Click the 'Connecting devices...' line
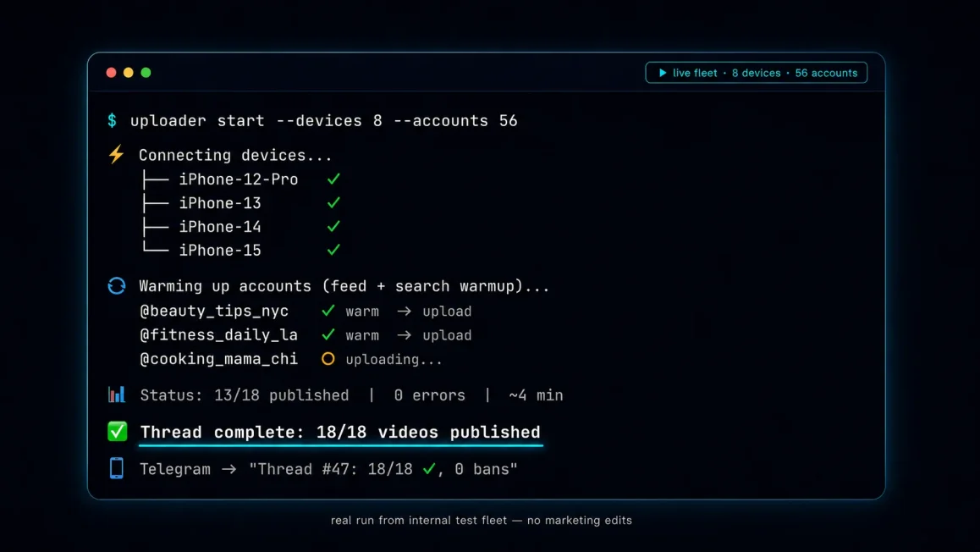The image size is (980, 552). tap(235, 155)
